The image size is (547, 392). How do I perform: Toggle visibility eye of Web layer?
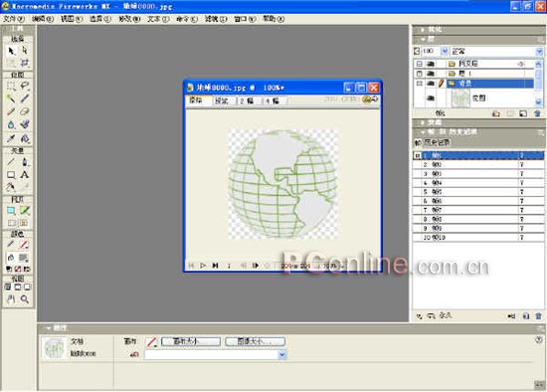[x=431, y=64]
